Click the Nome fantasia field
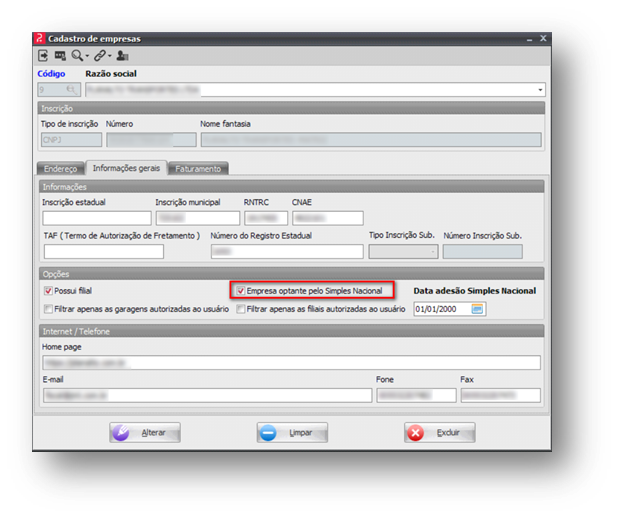The image size is (617, 517). point(371,140)
